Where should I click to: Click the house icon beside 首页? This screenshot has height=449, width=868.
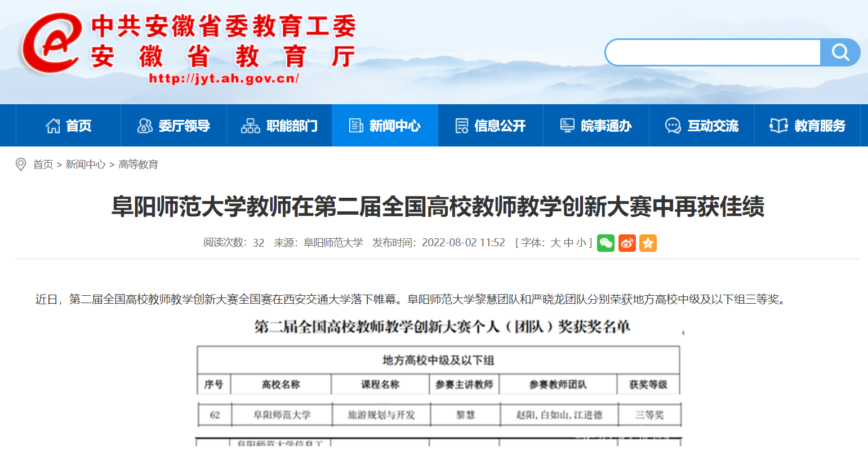pos(53,126)
